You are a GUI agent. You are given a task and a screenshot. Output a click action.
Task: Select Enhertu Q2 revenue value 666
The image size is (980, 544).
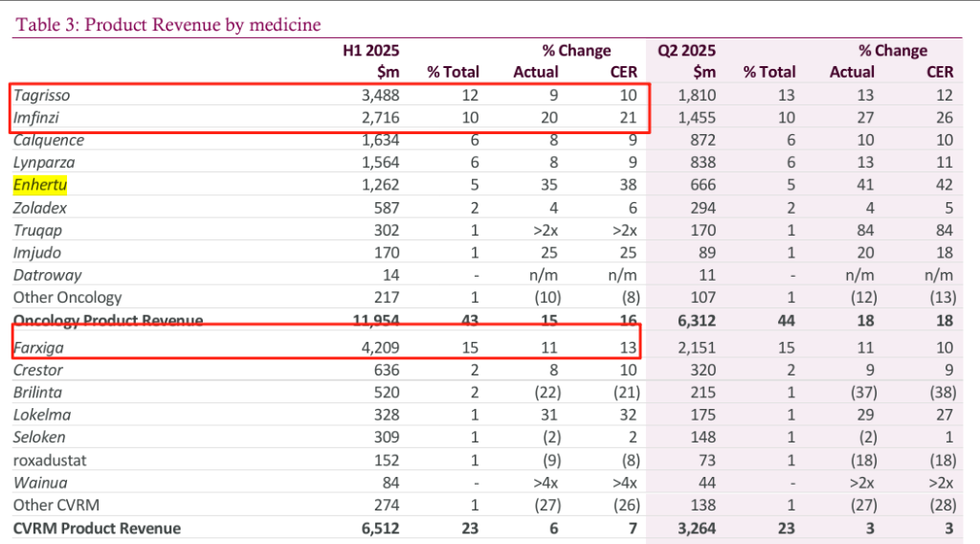click(x=703, y=185)
